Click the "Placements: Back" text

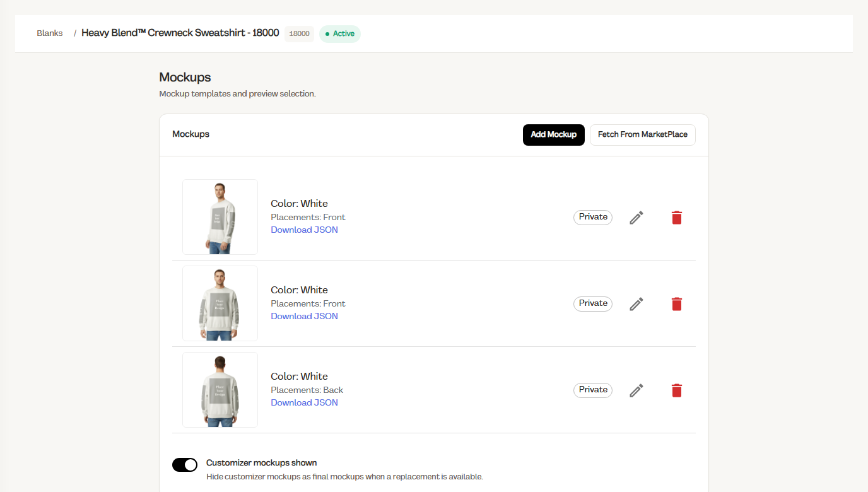(307, 390)
